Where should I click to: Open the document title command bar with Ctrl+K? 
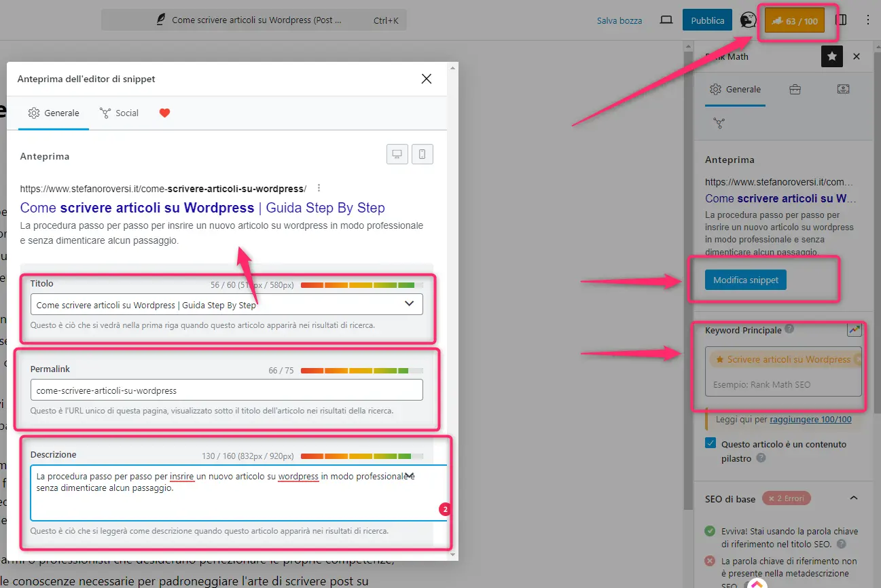(x=253, y=20)
